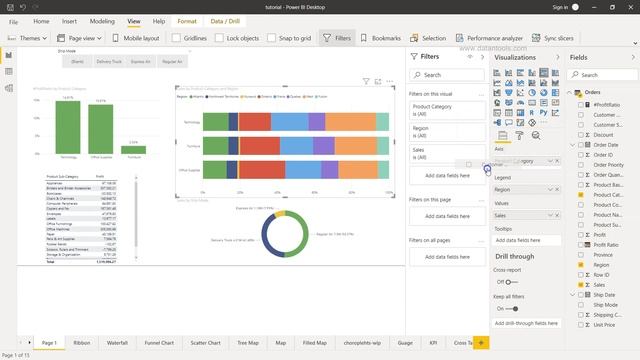Expand the Ship Date hierarchy
This screenshot has width=640, height=360.
click(x=573, y=295)
